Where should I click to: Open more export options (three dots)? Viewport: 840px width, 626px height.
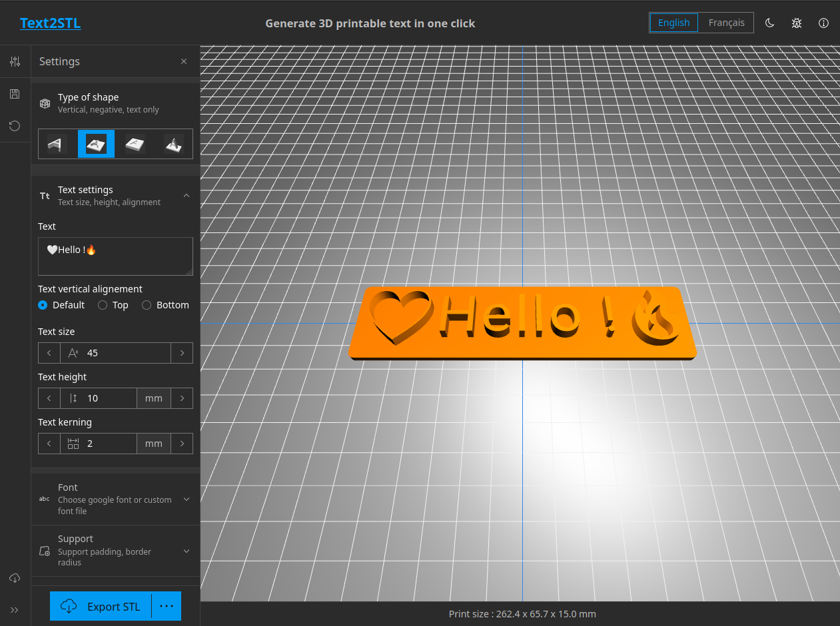[x=167, y=606]
